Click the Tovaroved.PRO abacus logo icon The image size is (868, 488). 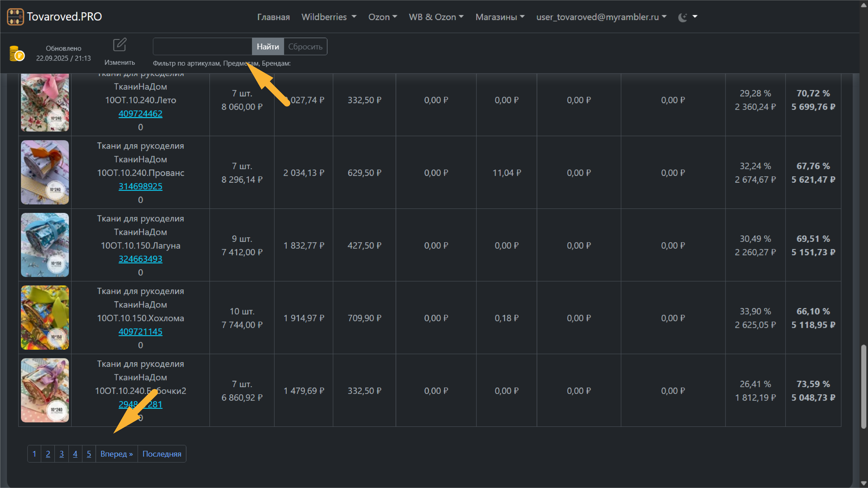[15, 16]
